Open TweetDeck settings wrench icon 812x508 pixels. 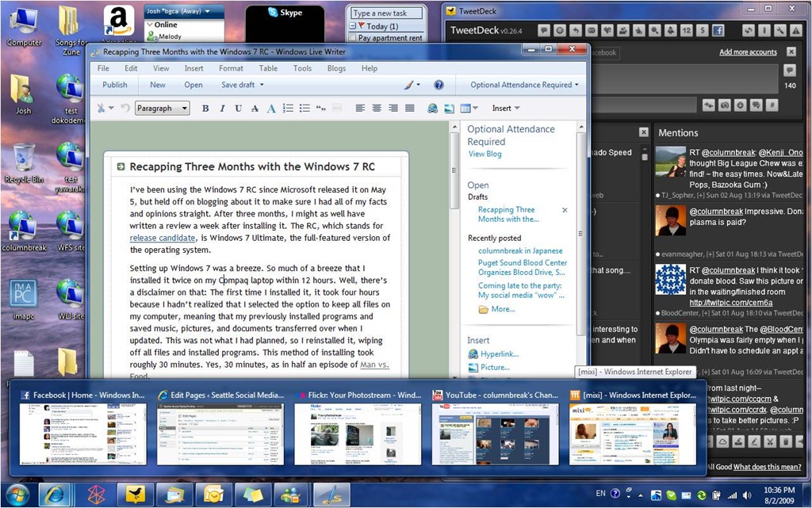[780, 31]
